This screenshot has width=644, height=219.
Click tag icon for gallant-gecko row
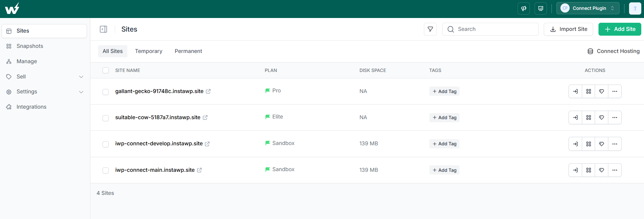(x=602, y=91)
